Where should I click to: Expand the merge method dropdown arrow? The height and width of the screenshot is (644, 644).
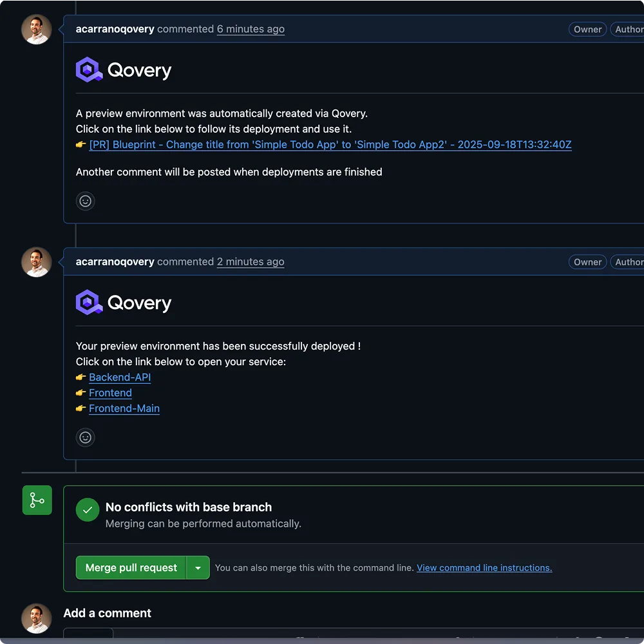click(x=198, y=567)
